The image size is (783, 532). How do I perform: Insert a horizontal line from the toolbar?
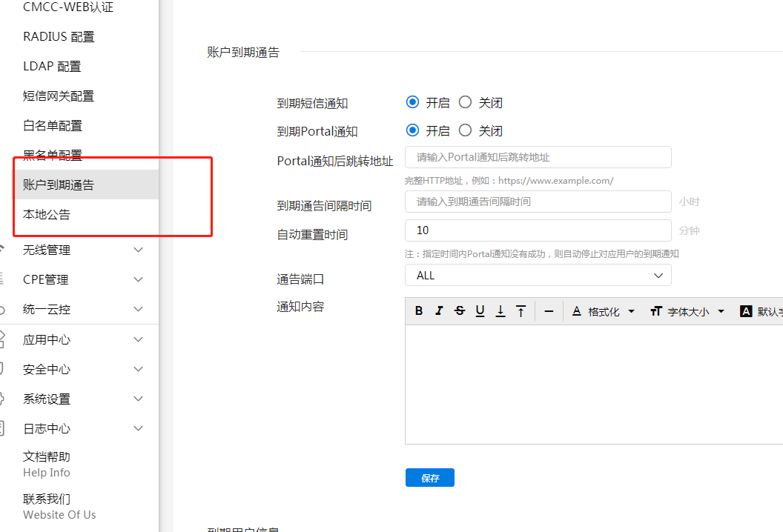549,311
